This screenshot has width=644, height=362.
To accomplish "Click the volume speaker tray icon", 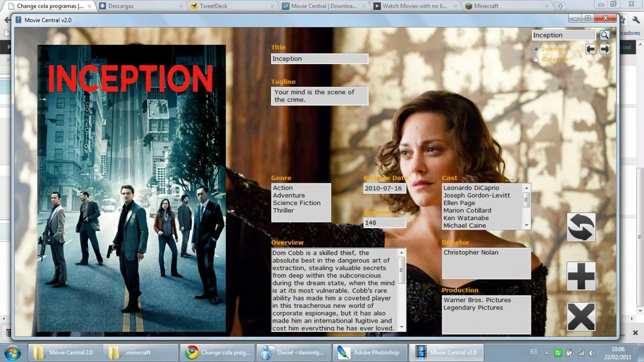I will point(592,353).
